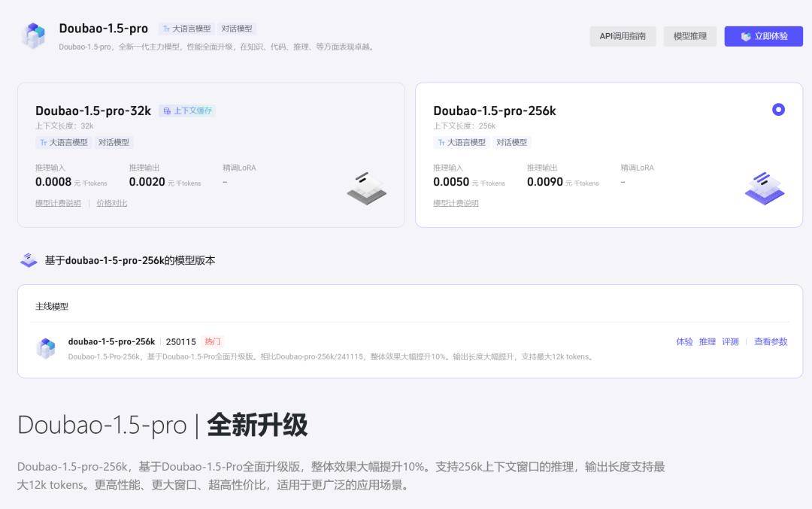Click the 主线模型 section label
Screen dimensions: 812x509
52,307
